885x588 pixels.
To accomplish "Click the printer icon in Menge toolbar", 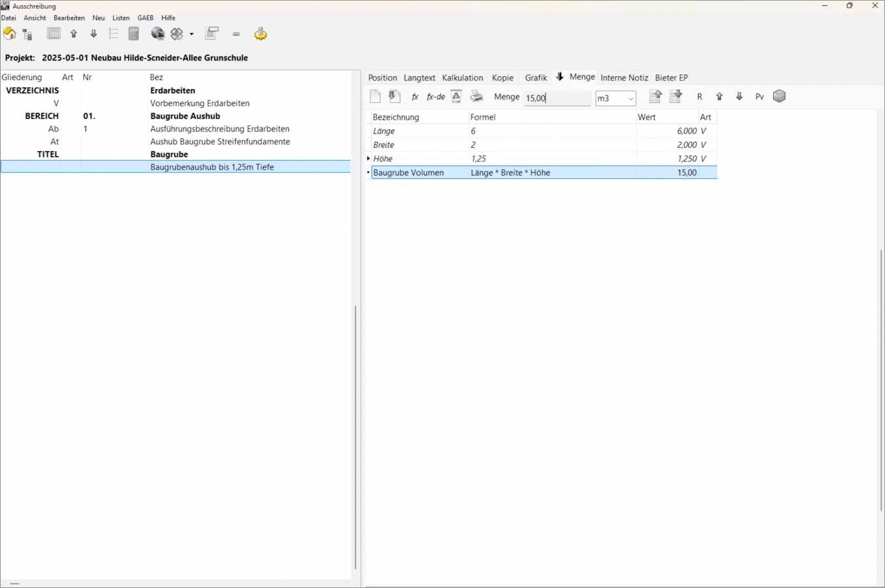I will click(x=477, y=97).
